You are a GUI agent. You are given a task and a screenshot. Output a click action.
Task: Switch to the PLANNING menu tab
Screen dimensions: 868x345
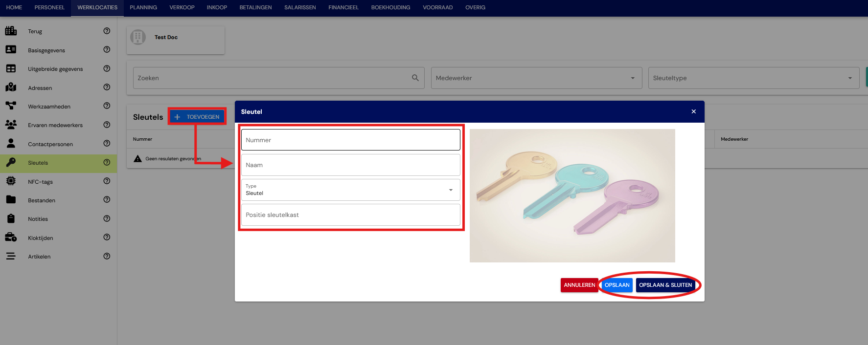(143, 7)
